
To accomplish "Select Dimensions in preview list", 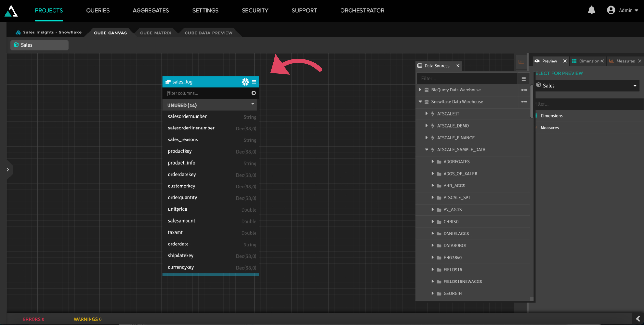I will pyautogui.click(x=551, y=116).
